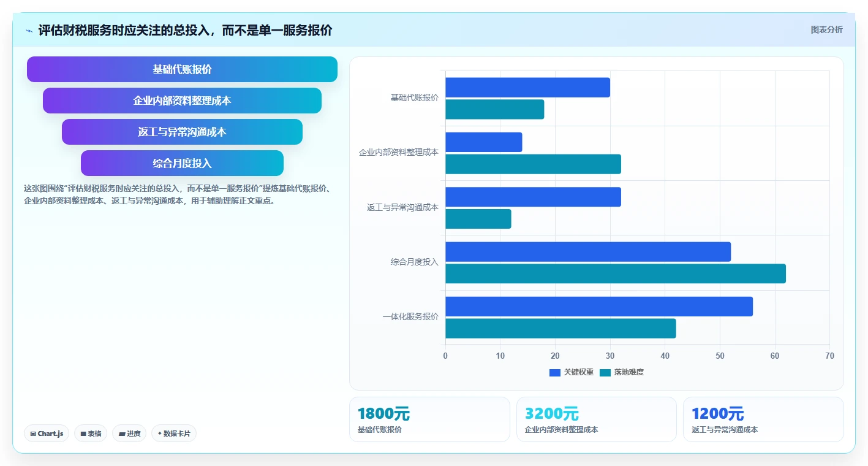Click the 0 tick on x-axis
This screenshot has height=466, width=868.
pos(445,356)
